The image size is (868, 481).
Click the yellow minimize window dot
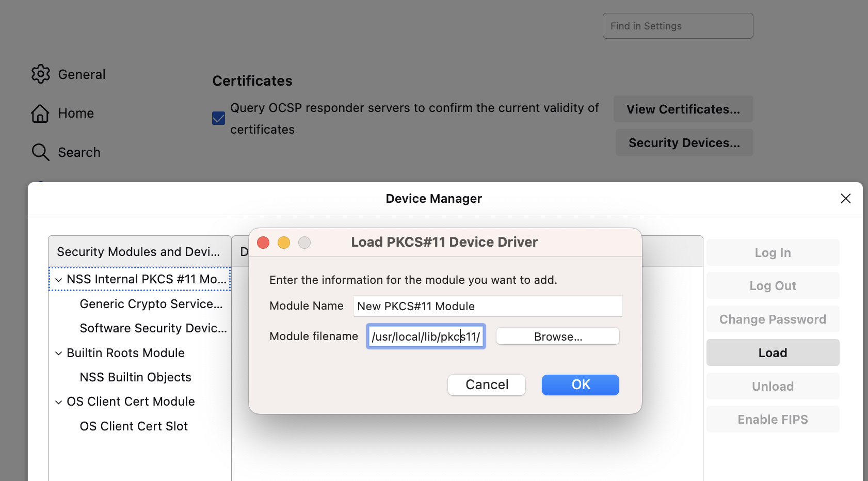pos(284,243)
